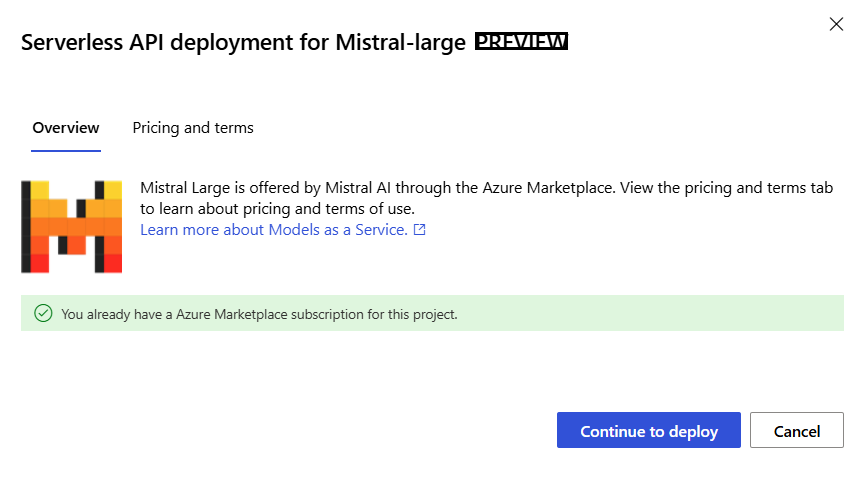Click the green success checkmark icon
The width and height of the screenshot is (859, 491).
pos(43,313)
